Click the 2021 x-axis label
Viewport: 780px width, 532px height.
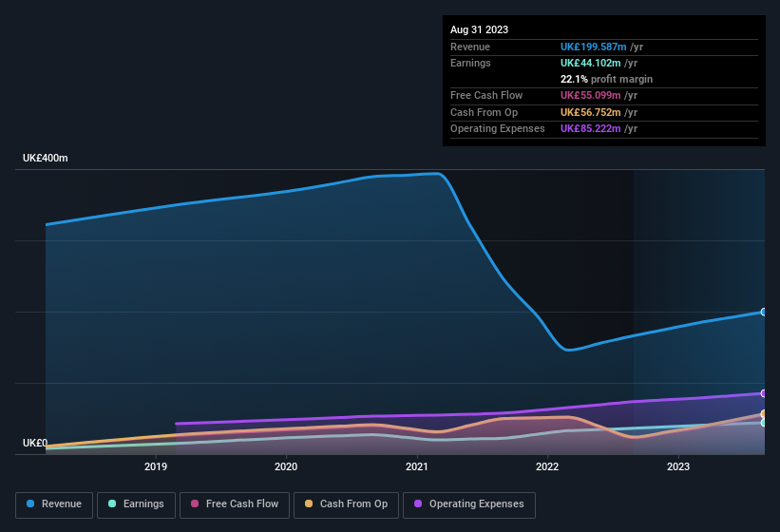[x=417, y=466]
